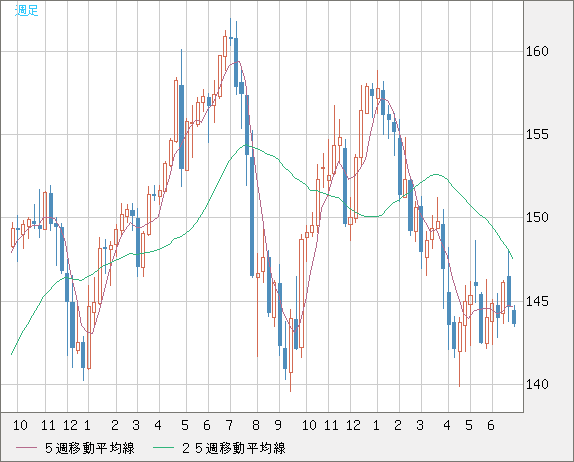Viewport: 574px width, 462px height.
Task: Click the green 25-week average legend line
Action: coord(163,448)
